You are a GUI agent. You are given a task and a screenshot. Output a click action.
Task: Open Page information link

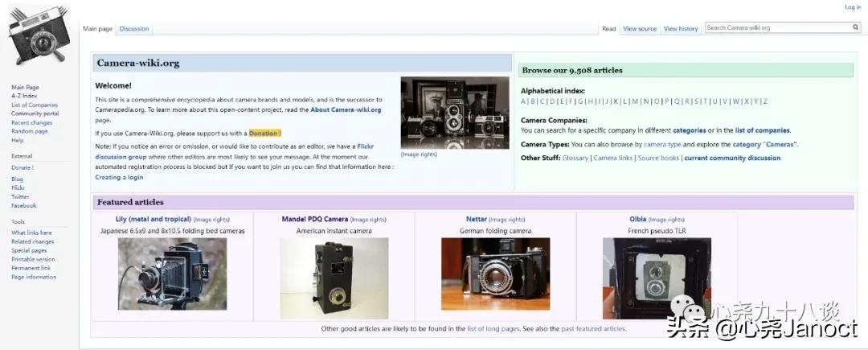pyautogui.click(x=34, y=277)
